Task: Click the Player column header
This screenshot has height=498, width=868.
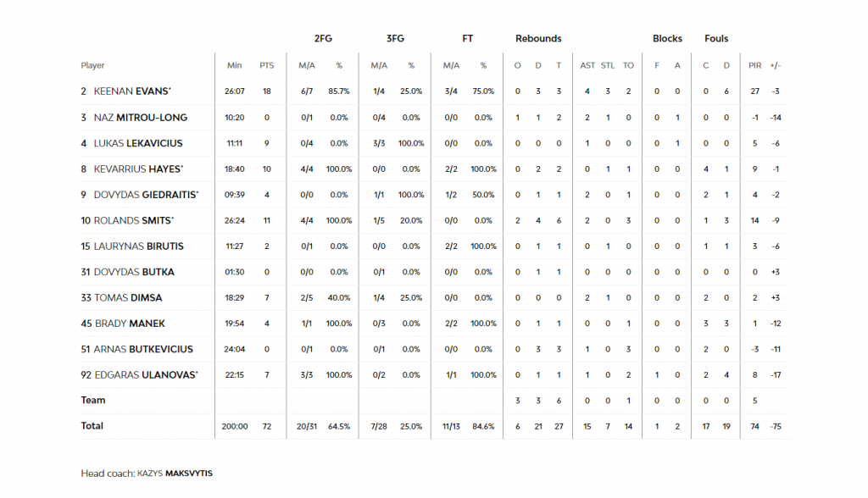Action: [93, 65]
